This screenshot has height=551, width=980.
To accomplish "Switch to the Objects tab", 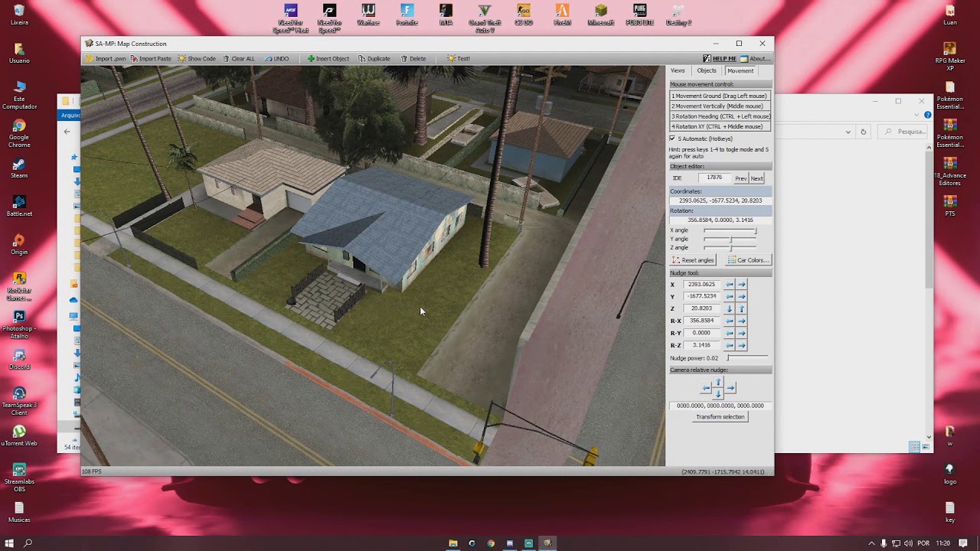I will pyautogui.click(x=707, y=70).
